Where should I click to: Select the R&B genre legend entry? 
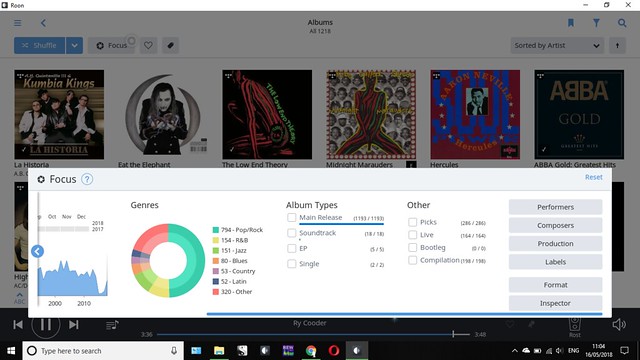pyautogui.click(x=230, y=240)
